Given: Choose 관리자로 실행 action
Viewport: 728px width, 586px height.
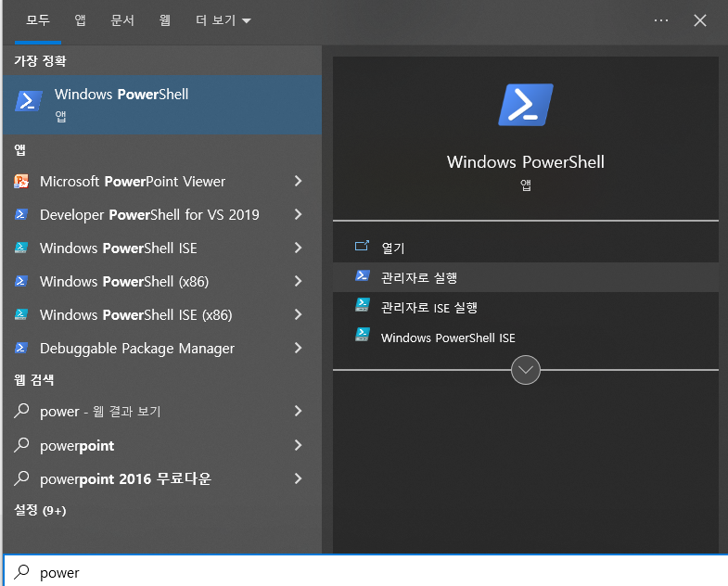Looking at the screenshot, I should pyautogui.click(x=526, y=277).
